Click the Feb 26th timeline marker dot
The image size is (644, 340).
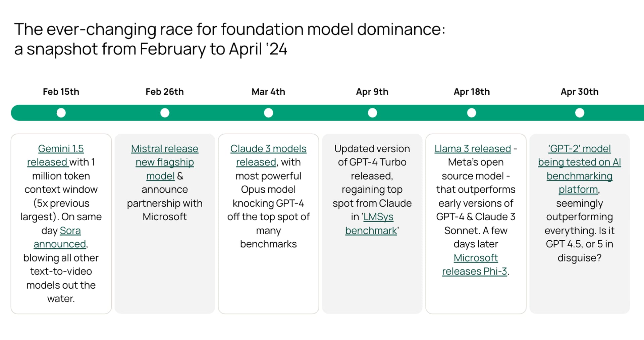tap(165, 113)
